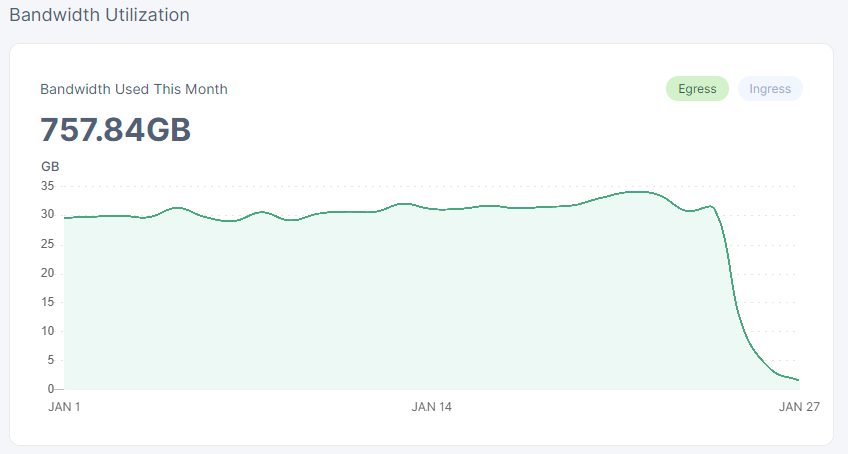This screenshot has width=848, height=454.
Task: Click the 20 y-axis label
Action: [x=47, y=273]
